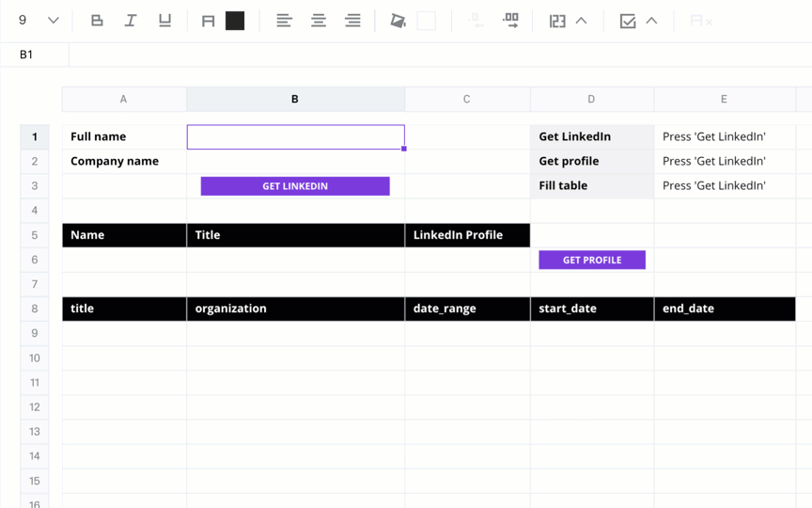Click the 'Name' table header cell
The image size is (812, 508).
coord(124,235)
